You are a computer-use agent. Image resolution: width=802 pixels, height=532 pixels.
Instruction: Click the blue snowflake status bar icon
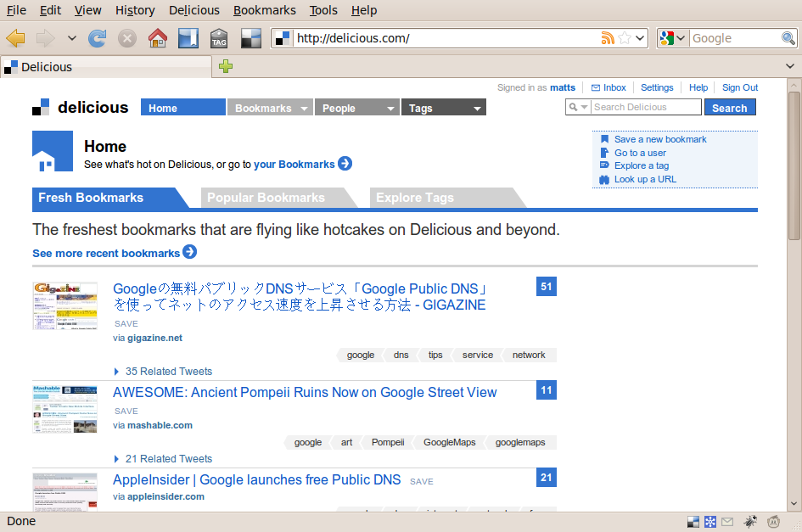(710, 522)
